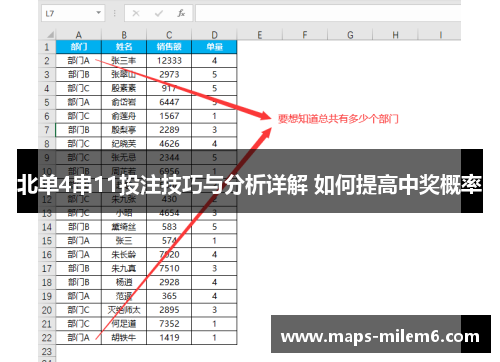The height and width of the screenshot is (362, 500).
Task: Select row 14 header
Action: coord(47,227)
